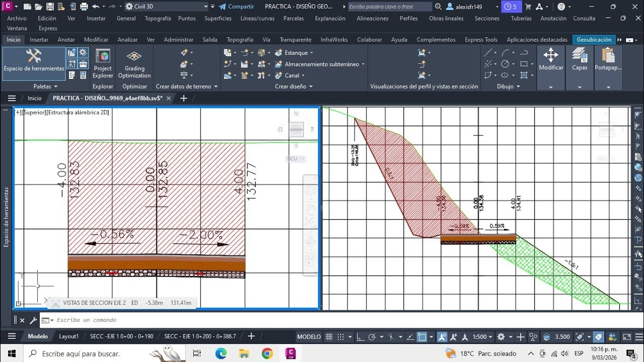Open the workspace switching gear in the status bar
Screen dimensions: 644x362
[x=501, y=337]
